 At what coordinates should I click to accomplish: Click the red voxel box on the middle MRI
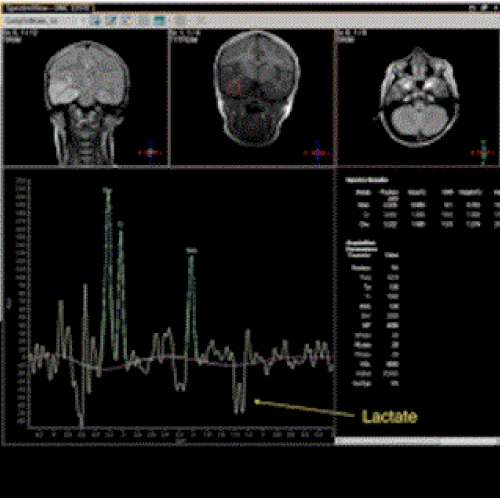point(234,86)
